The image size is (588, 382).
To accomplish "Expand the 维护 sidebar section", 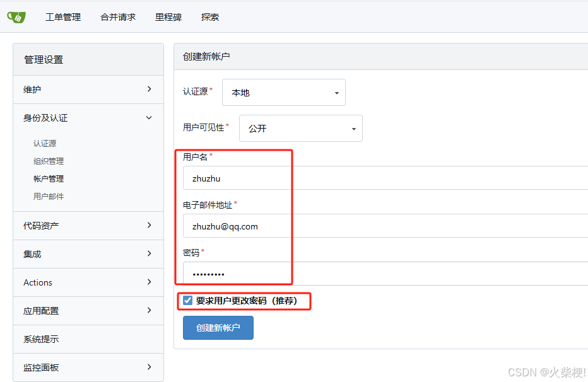I will 88,90.
